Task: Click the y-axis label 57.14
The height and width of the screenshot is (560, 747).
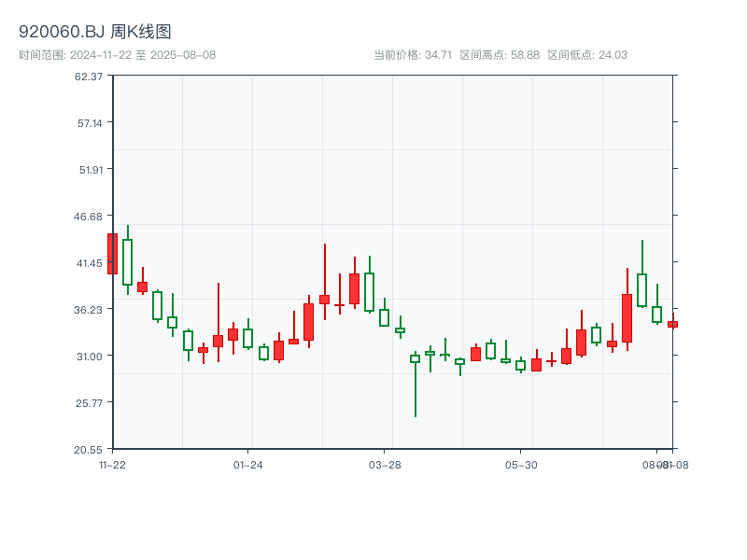Action: point(90,123)
